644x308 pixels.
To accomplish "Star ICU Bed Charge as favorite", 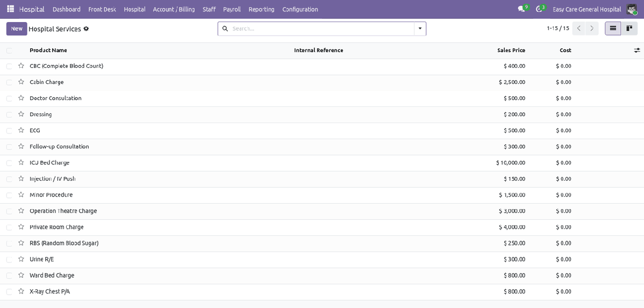I will 21,162.
